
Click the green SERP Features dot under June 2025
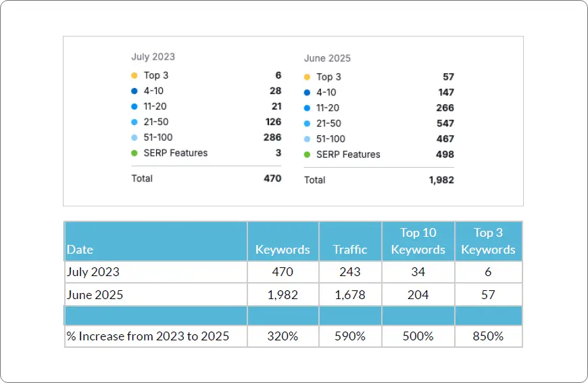pos(308,155)
